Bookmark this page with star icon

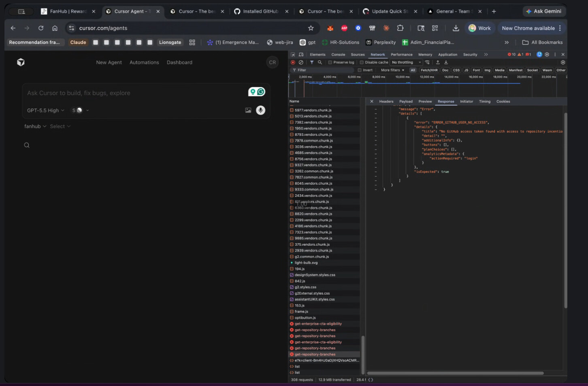(311, 28)
